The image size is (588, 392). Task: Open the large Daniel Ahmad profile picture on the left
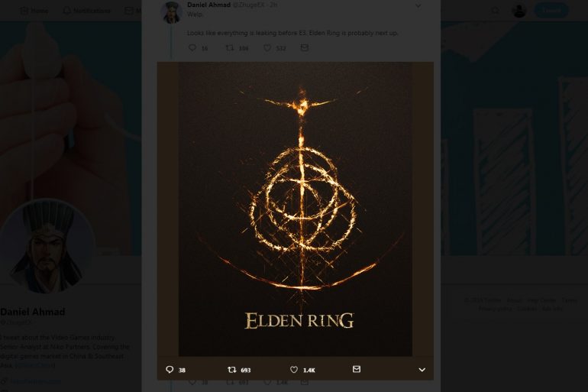click(47, 247)
